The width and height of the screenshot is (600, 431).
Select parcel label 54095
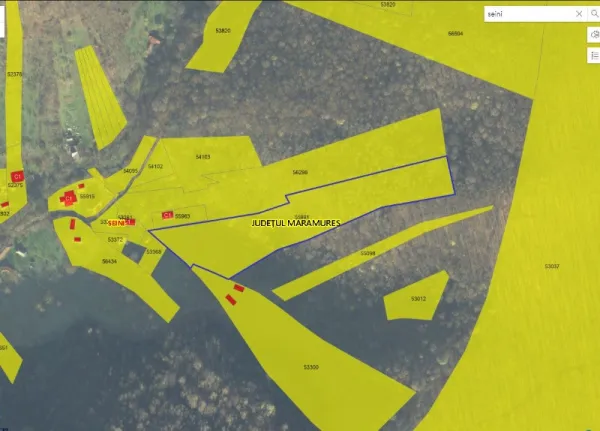130,171
